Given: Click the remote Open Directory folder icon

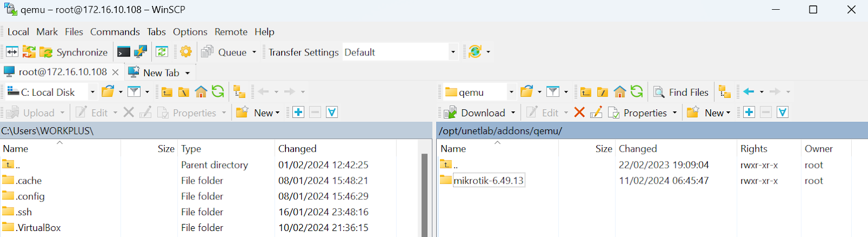Looking at the screenshot, I should (527, 92).
